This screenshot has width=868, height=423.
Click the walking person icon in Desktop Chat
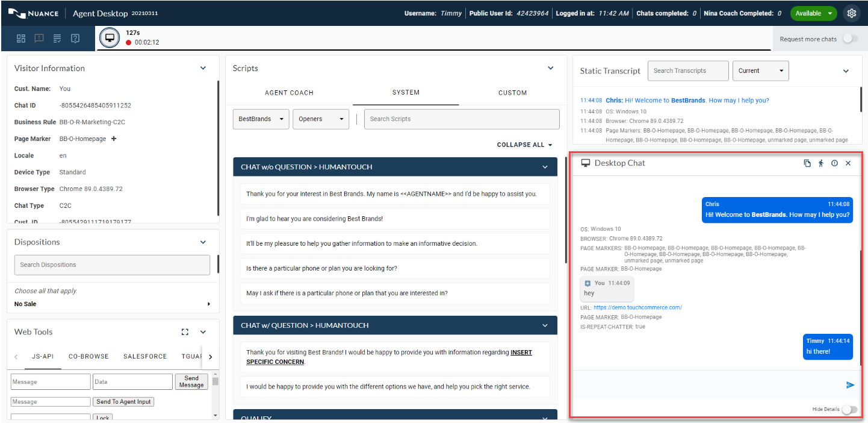tap(820, 163)
